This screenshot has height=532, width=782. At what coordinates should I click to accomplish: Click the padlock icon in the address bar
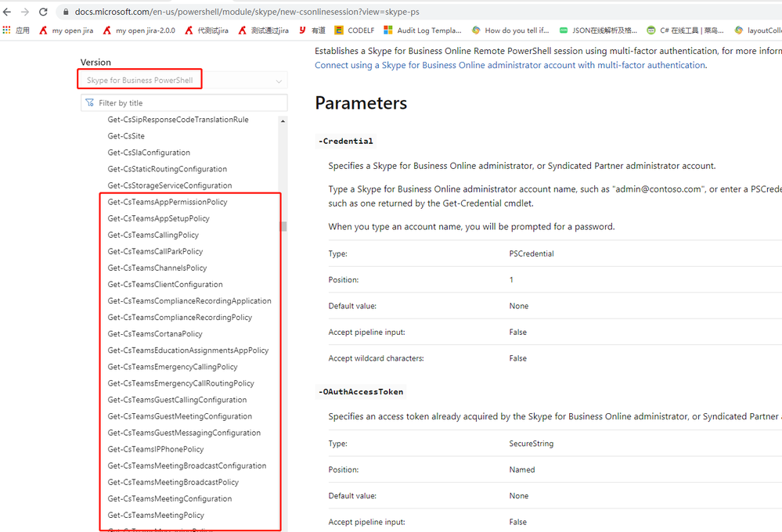[66, 12]
